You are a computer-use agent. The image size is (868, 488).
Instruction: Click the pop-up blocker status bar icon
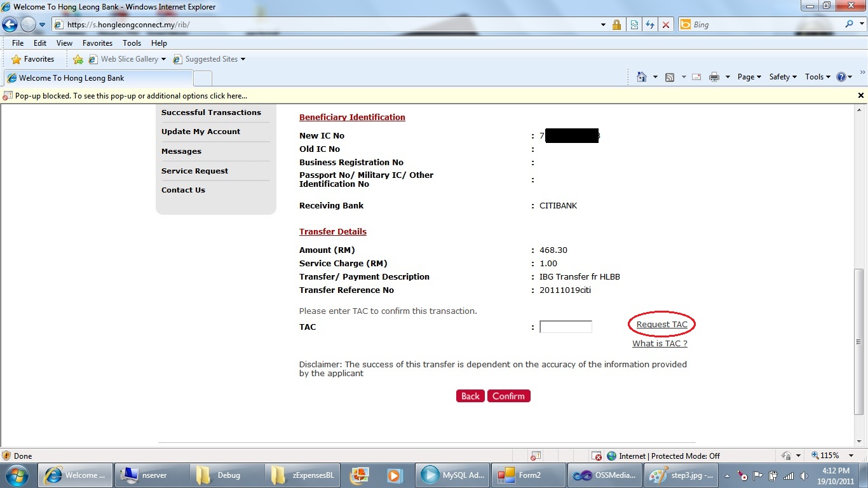click(536, 456)
